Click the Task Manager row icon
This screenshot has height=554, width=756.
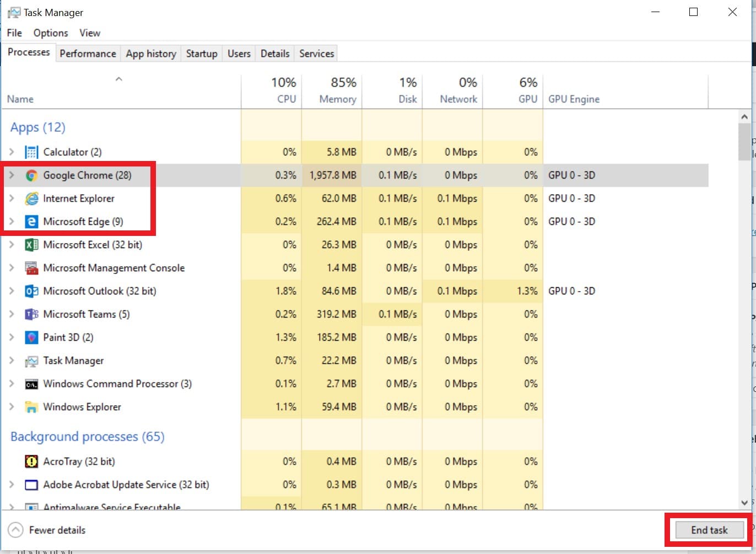tap(31, 361)
